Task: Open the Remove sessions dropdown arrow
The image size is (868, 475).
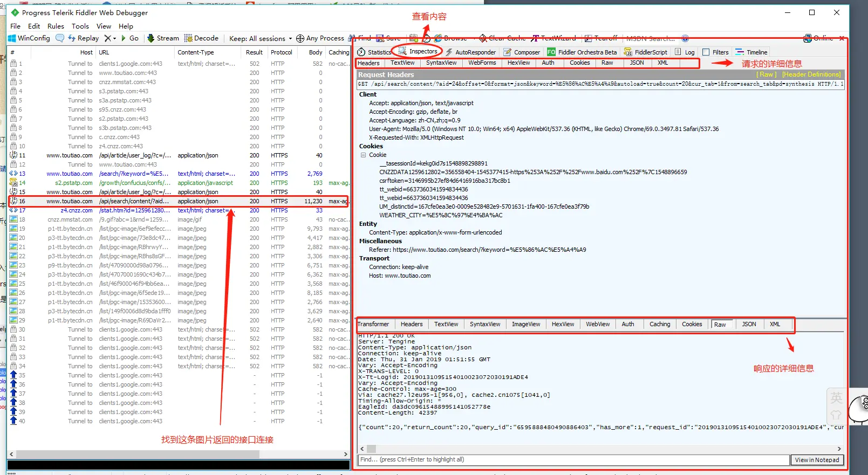Action: coord(114,39)
